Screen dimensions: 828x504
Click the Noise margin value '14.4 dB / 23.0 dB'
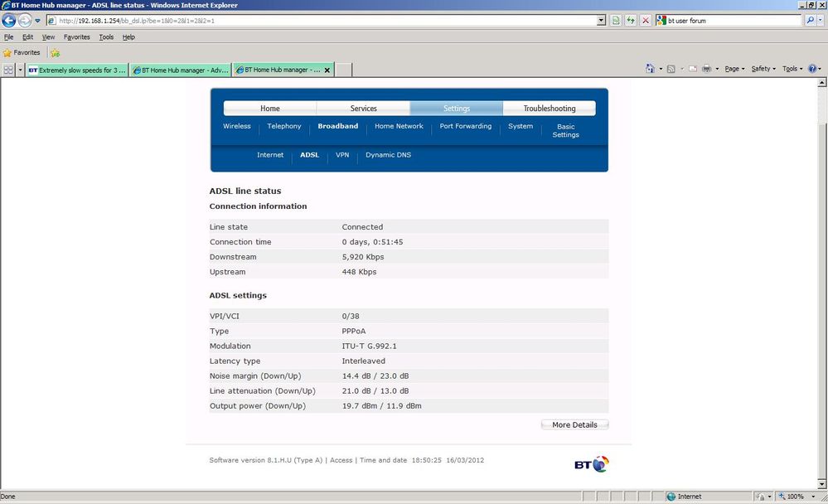point(375,376)
